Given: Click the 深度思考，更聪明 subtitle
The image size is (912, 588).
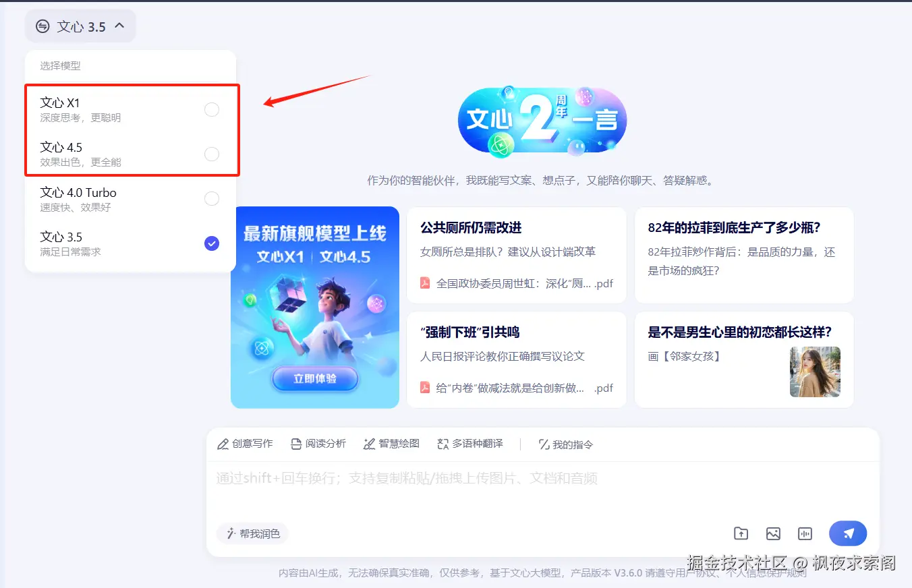Looking at the screenshot, I should click(80, 118).
